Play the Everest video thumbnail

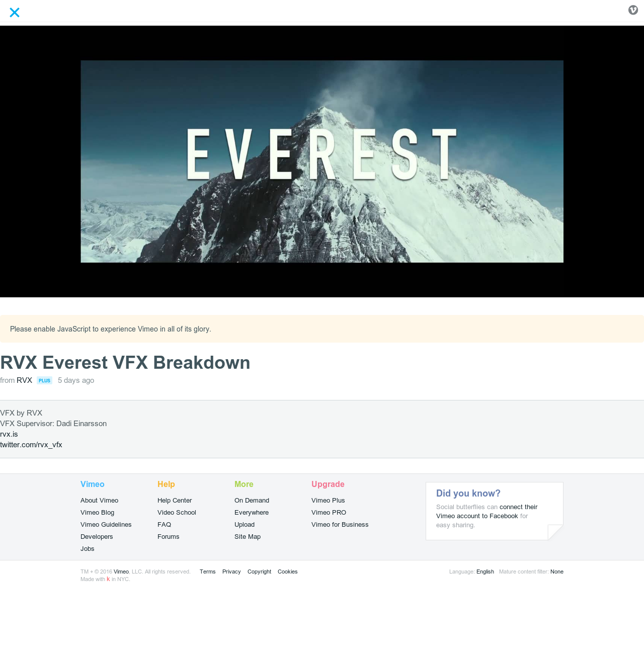pyautogui.click(x=322, y=161)
